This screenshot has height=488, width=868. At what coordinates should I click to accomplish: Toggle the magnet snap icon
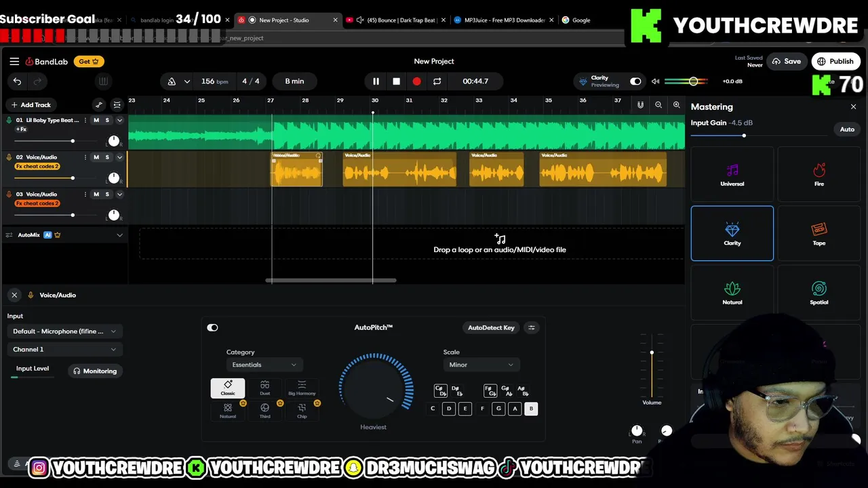coord(640,105)
